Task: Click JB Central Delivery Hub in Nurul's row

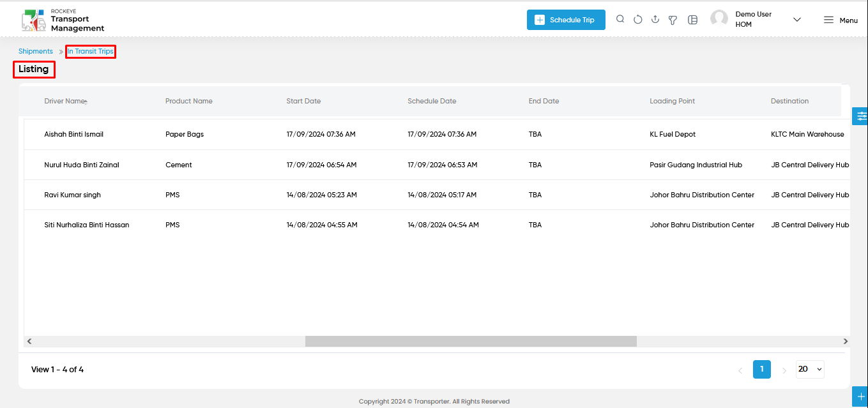Action: click(x=810, y=165)
